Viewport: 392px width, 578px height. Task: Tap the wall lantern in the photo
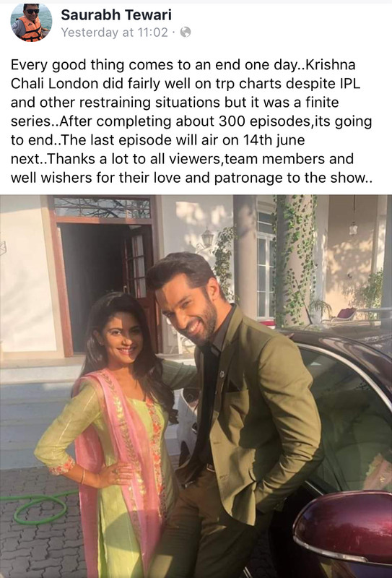[x=207, y=238]
